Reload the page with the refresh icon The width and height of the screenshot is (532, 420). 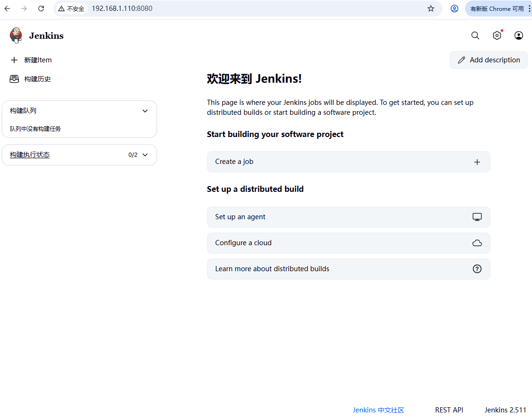pyautogui.click(x=41, y=9)
